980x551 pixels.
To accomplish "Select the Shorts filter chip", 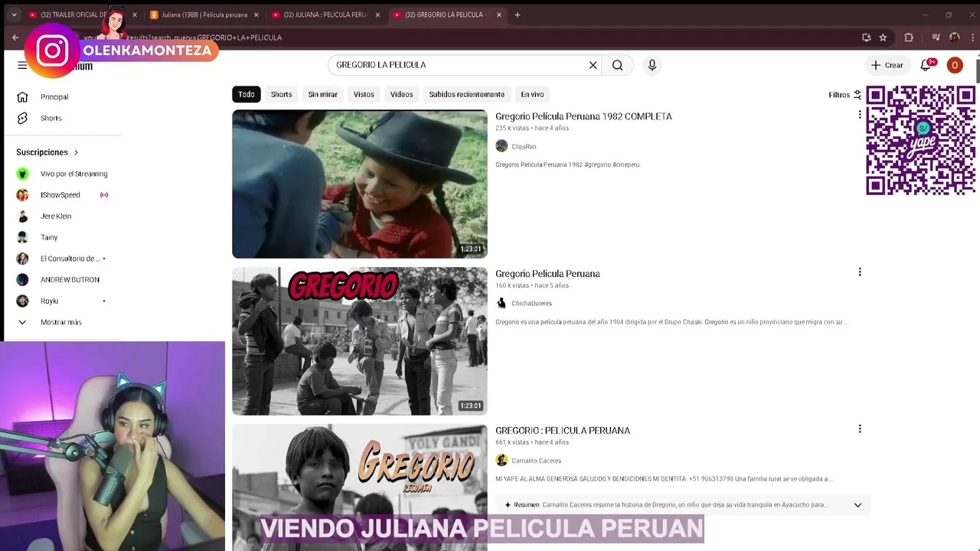I will point(281,94).
